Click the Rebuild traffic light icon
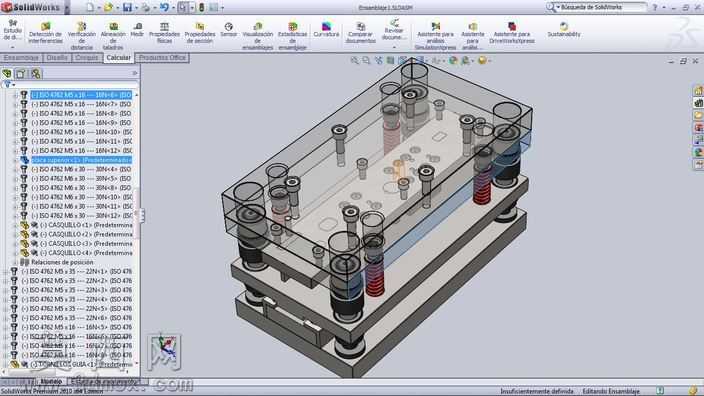Viewport: 704px width, 396px height. pyautogui.click(x=202, y=7)
